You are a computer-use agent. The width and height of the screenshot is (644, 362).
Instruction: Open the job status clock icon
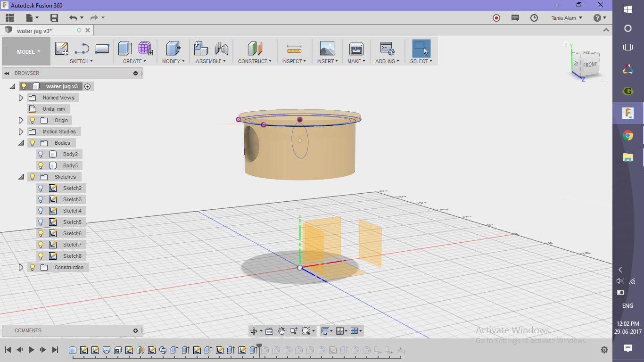coord(534,18)
